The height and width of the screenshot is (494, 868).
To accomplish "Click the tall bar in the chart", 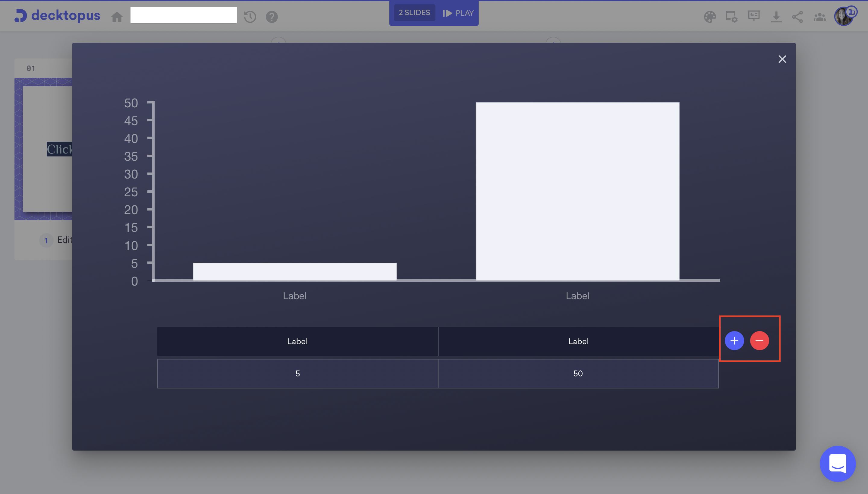I will point(577,191).
